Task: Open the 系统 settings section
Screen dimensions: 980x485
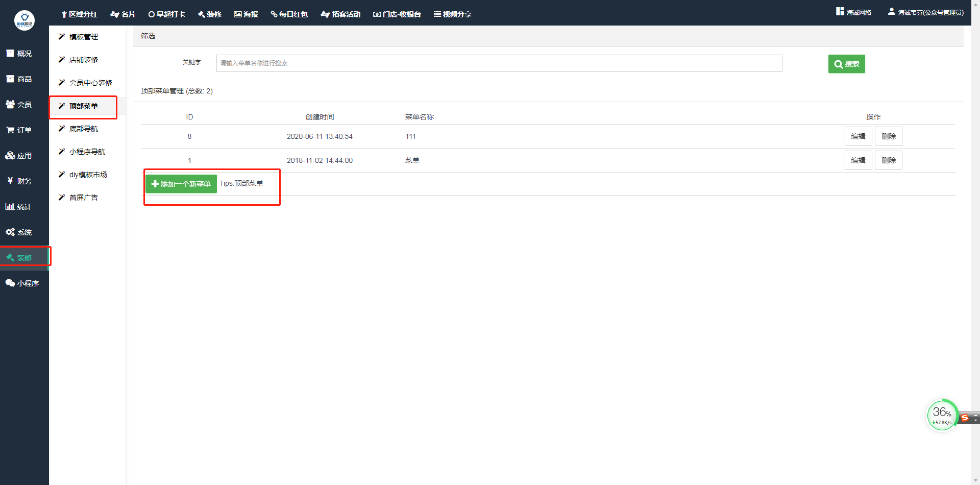Action: [x=24, y=232]
